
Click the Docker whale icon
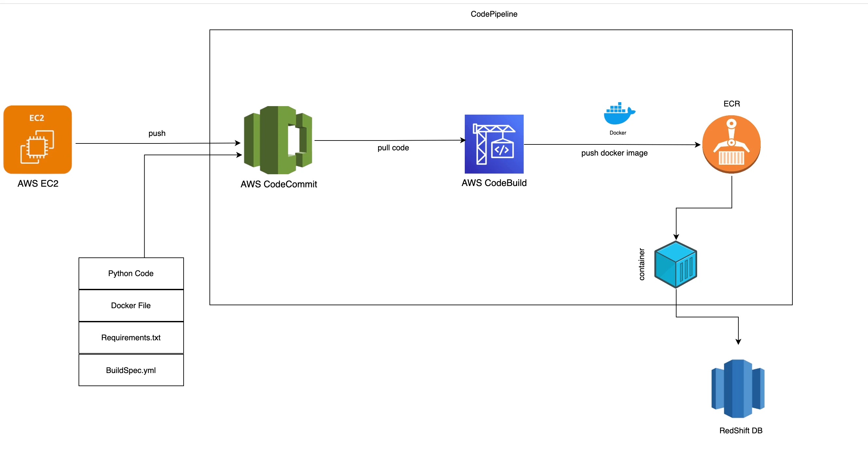pos(619,113)
